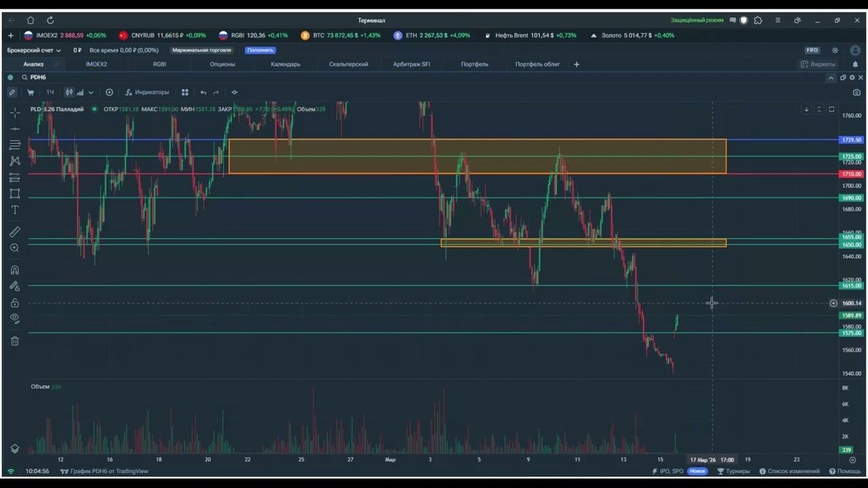The image size is (868, 488).
Task: Reload the terminal page
Action: [x=50, y=20]
